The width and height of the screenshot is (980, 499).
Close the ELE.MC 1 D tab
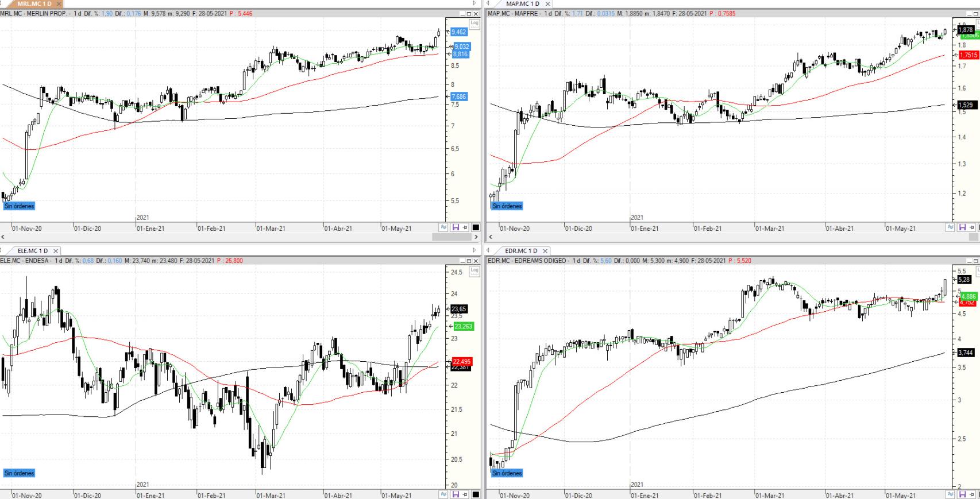56,251
